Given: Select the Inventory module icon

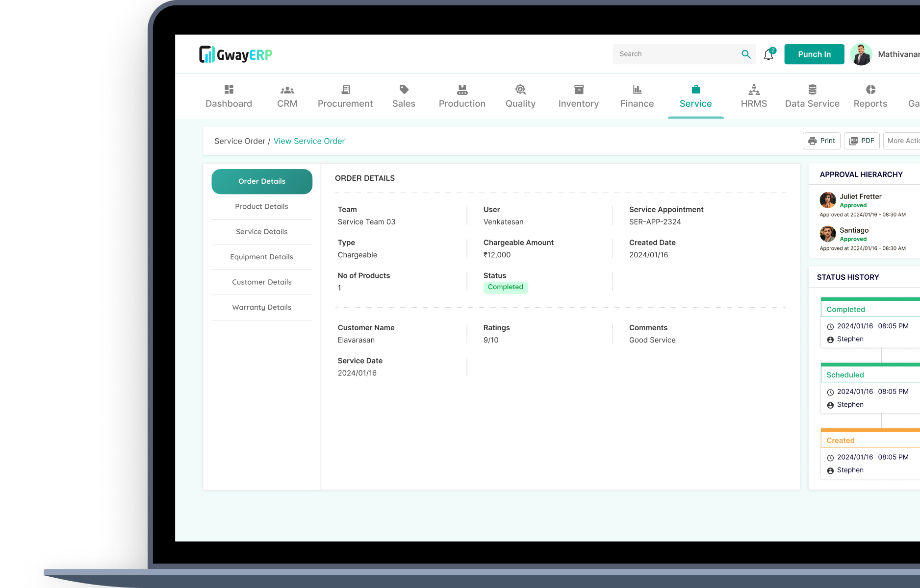Looking at the screenshot, I should (579, 89).
